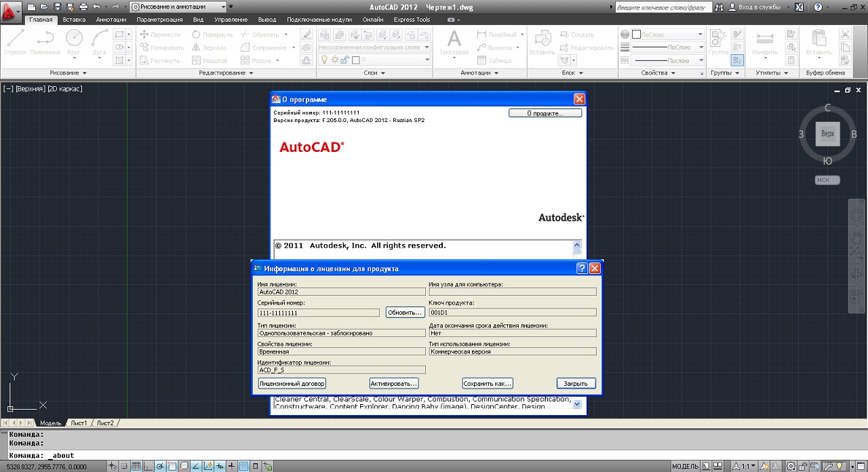Open the workspace dropdown Рисование и аннотации
The width and height of the screenshot is (868, 472).
coord(178,7)
